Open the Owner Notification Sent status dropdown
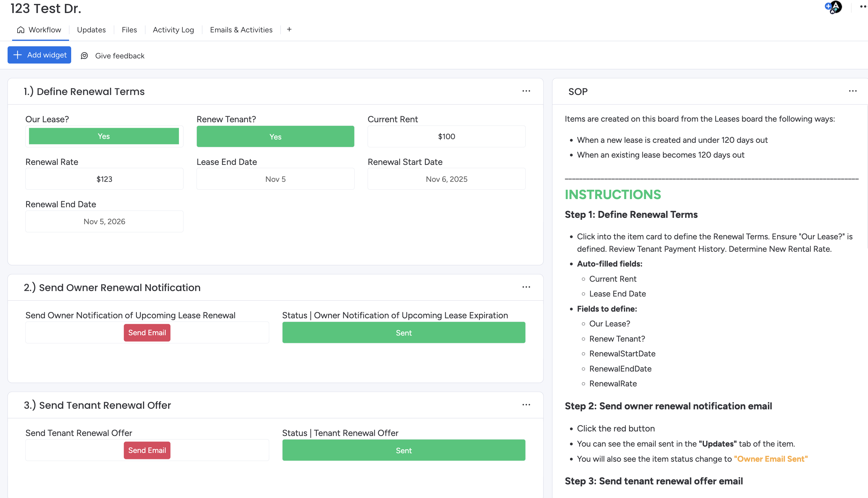The image size is (868, 498). tap(403, 333)
